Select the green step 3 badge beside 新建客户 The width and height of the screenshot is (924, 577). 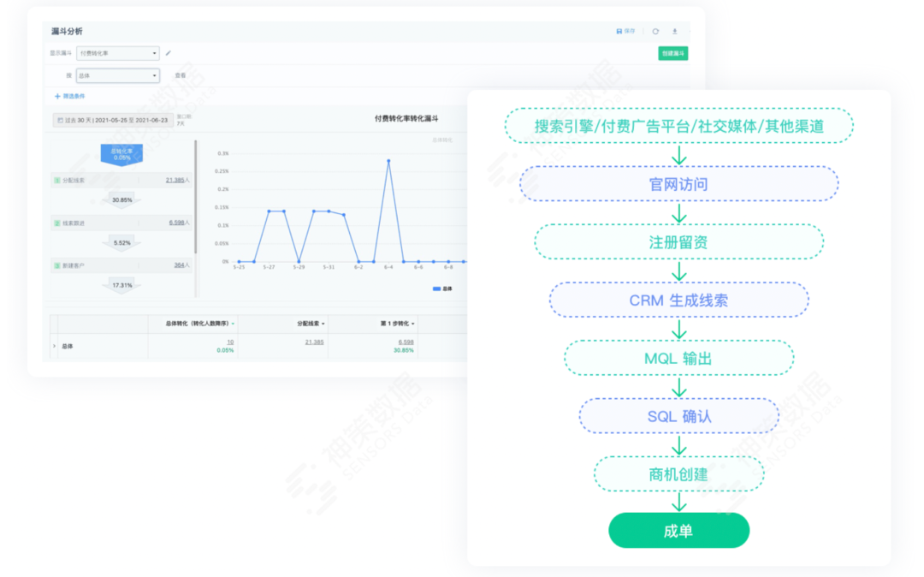pyautogui.click(x=59, y=264)
